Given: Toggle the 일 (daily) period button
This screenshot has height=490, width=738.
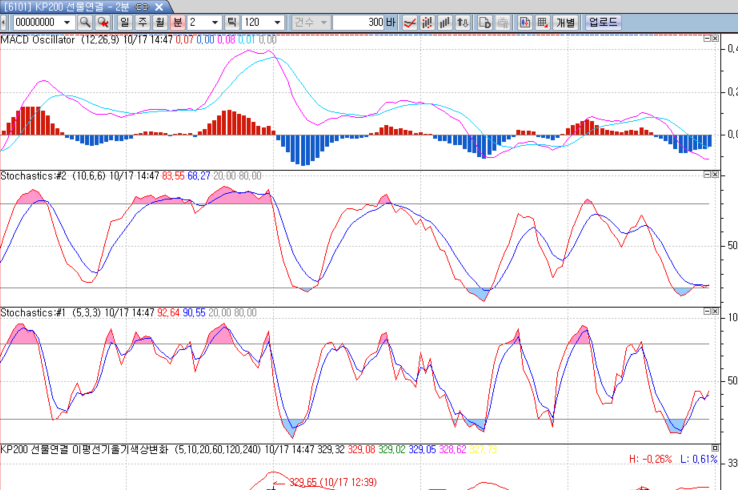Looking at the screenshot, I should click(123, 21).
